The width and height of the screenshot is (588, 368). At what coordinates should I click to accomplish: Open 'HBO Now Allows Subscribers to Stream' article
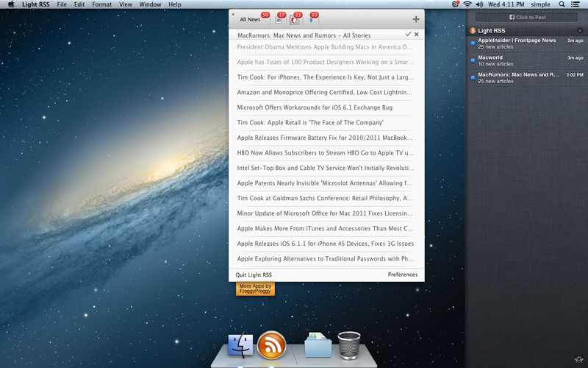point(325,153)
